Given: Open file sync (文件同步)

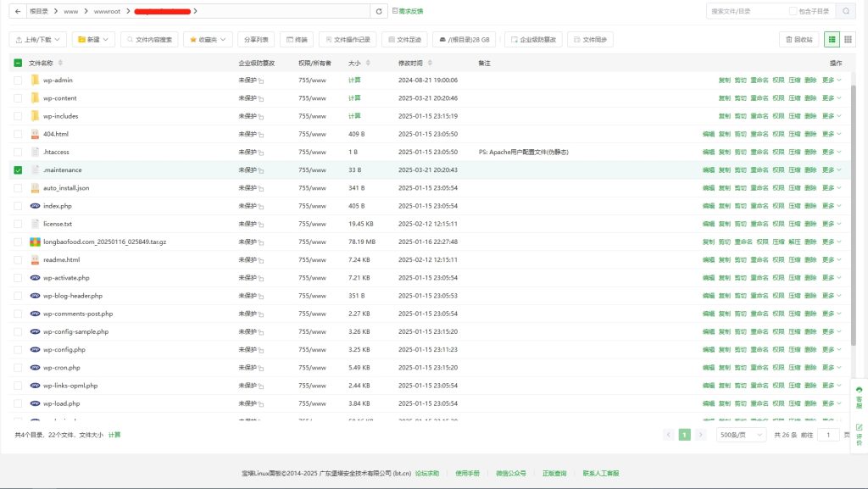Looking at the screenshot, I should coord(590,39).
